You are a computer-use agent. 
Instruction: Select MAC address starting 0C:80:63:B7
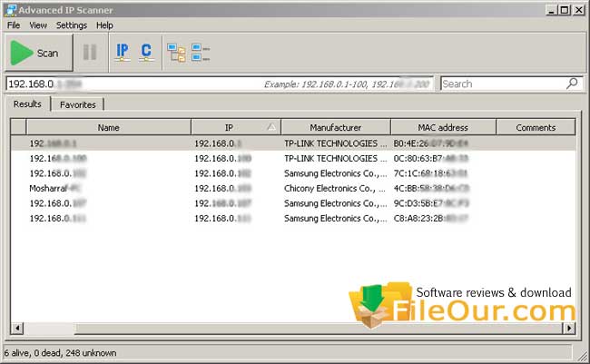coord(431,159)
